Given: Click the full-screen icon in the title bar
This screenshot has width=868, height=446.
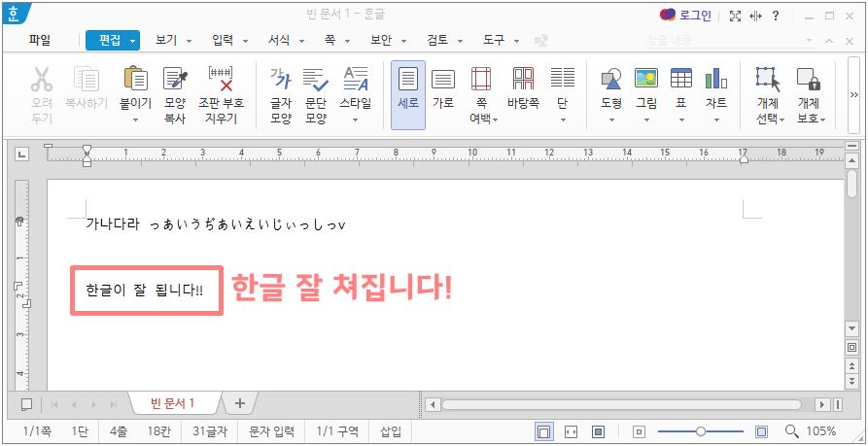Looking at the screenshot, I should pos(735,17).
